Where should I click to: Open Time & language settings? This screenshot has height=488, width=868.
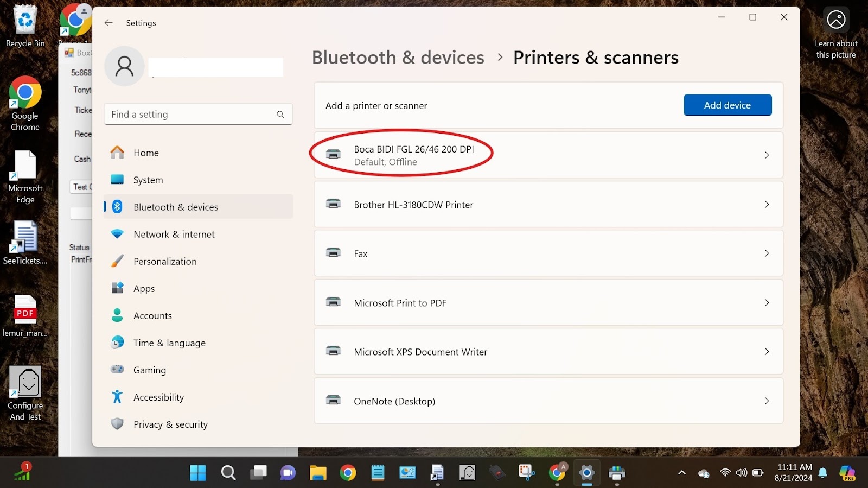tap(198, 343)
